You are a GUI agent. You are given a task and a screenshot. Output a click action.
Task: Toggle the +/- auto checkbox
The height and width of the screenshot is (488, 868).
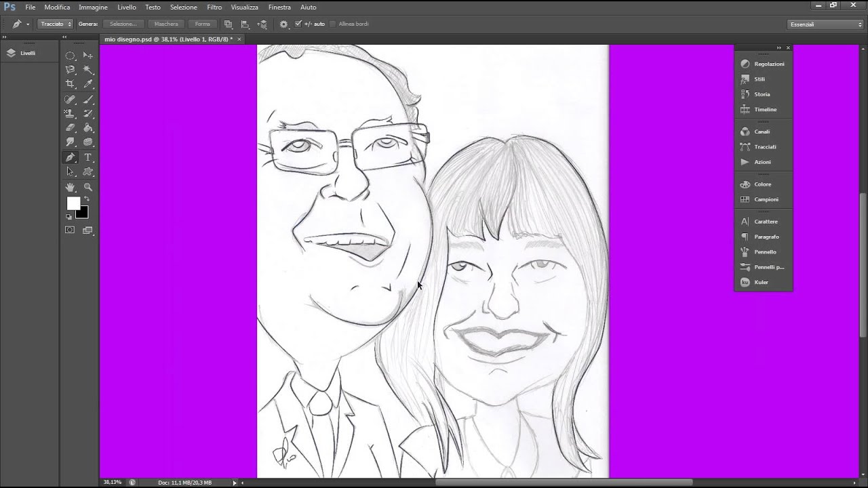coord(298,24)
